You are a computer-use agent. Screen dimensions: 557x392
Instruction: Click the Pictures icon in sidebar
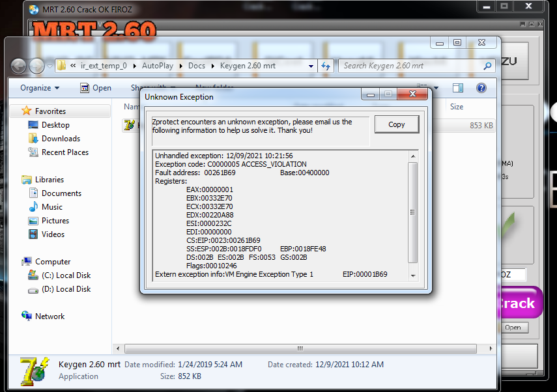pos(33,221)
